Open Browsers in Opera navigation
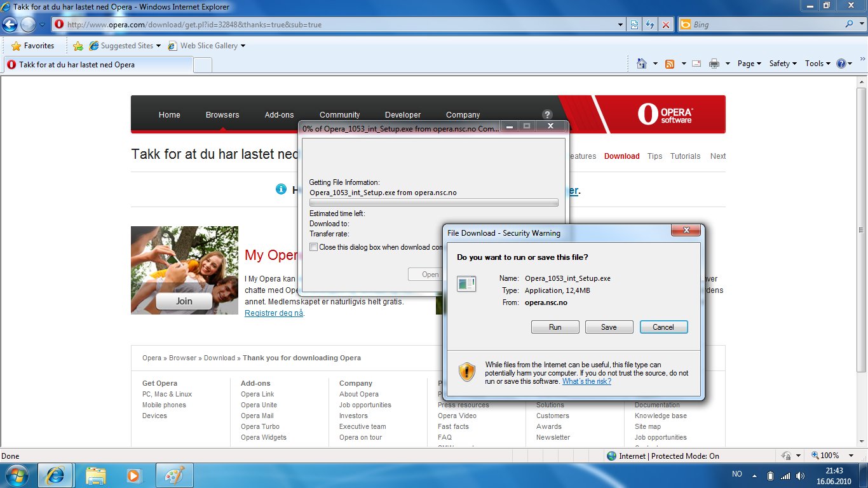The width and height of the screenshot is (868, 488). pyautogui.click(x=222, y=115)
